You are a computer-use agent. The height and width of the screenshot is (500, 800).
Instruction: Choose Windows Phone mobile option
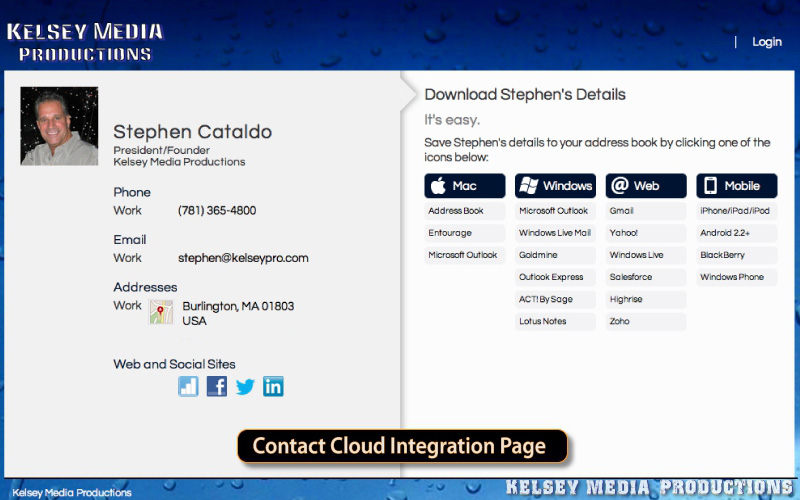coord(737,277)
